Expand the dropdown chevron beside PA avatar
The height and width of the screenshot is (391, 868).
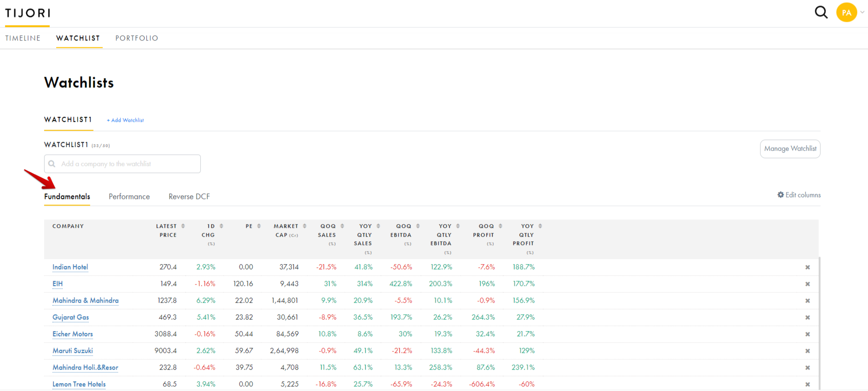(x=862, y=13)
